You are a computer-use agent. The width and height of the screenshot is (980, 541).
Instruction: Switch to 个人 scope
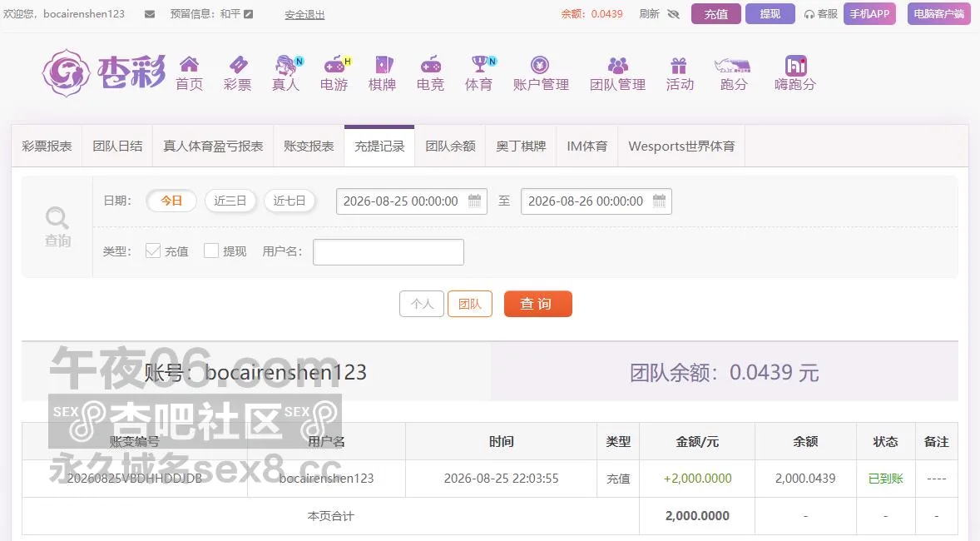tap(422, 304)
